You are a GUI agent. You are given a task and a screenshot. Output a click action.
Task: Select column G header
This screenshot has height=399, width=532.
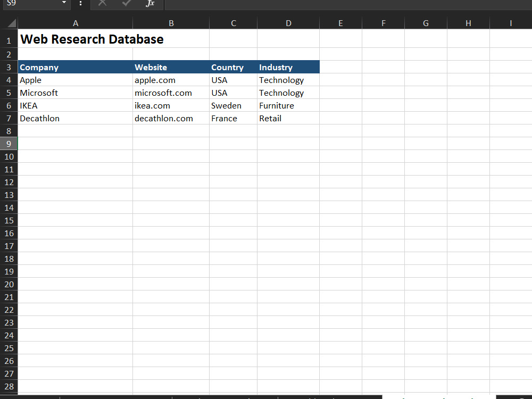pos(426,23)
